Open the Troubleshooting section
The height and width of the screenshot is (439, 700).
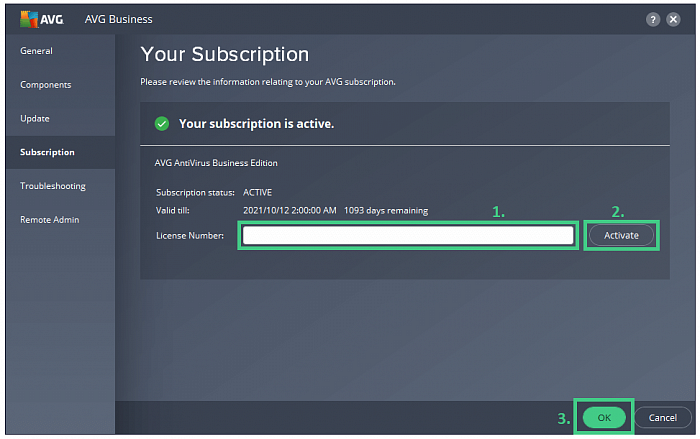(53, 186)
